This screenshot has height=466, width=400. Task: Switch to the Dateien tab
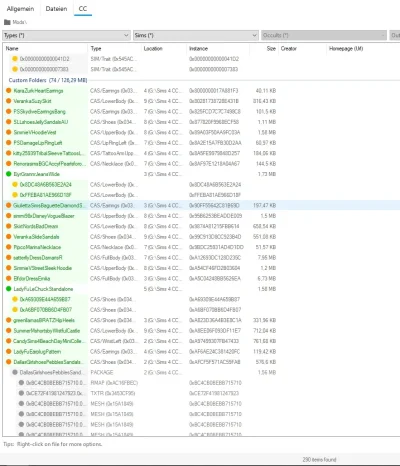pos(56,9)
